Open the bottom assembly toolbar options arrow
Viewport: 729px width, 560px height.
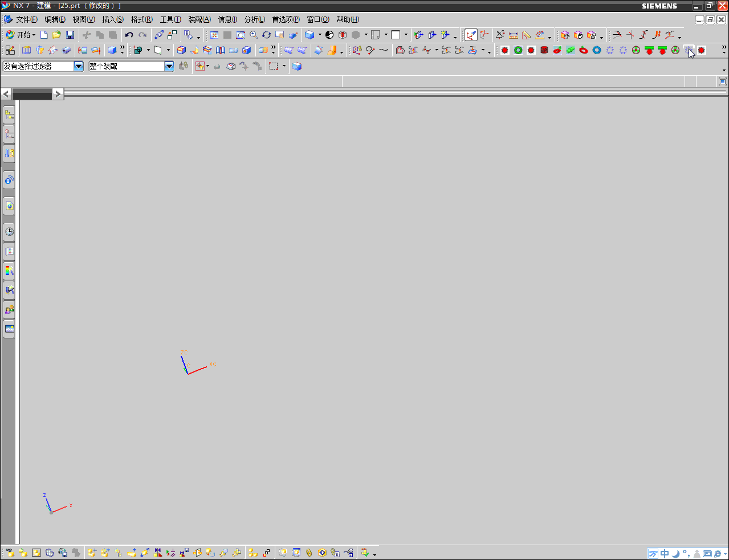[374, 554]
